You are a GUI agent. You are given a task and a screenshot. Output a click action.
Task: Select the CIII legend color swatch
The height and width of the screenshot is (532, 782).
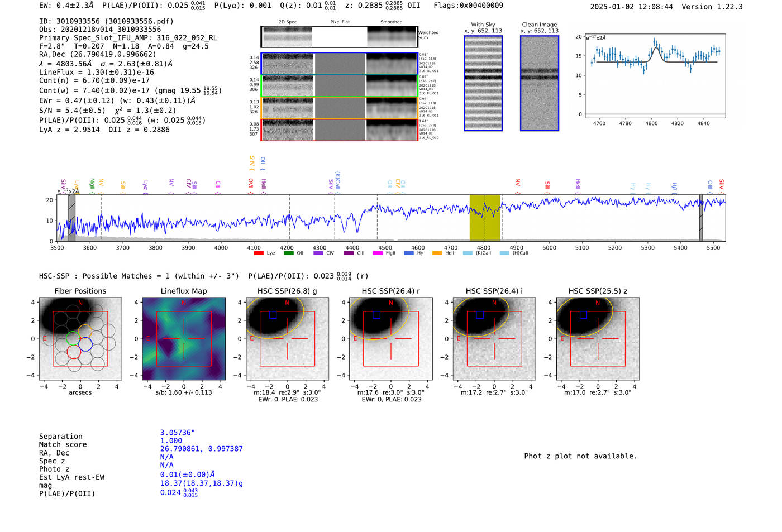tap(349, 253)
